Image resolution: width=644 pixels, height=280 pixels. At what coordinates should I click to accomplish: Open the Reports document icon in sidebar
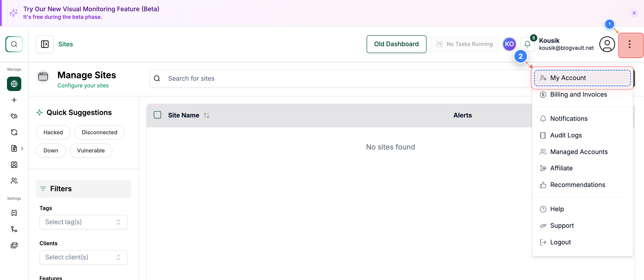pos(14,148)
